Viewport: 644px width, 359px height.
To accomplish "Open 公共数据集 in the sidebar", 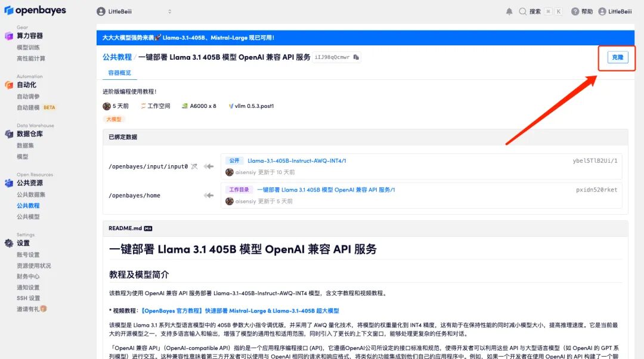I will coord(31,194).
